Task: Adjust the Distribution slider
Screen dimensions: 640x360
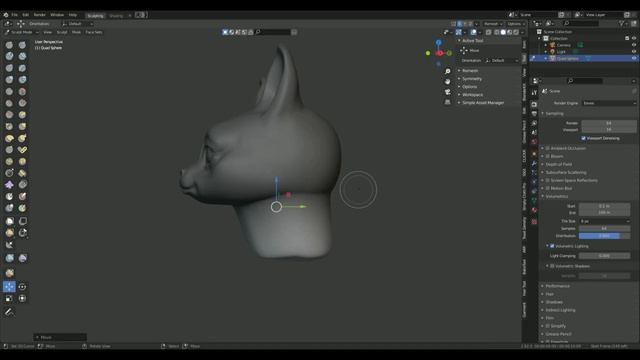Action: pyautogui.click(x=604, y=236)
